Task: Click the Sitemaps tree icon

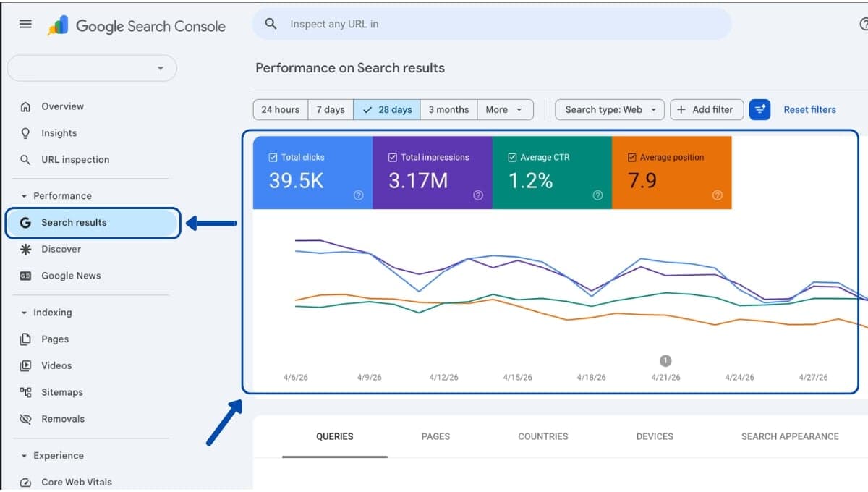Action: (x=25, y=392)
